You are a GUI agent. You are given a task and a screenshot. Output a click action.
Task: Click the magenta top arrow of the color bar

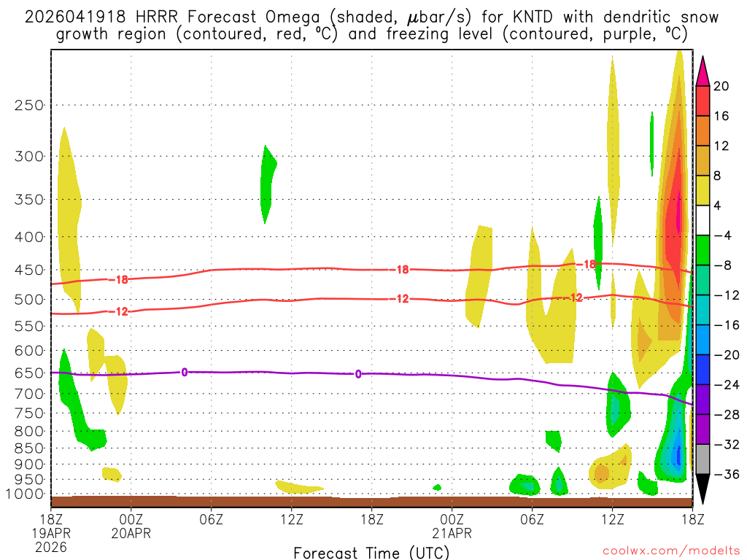pyautogui.click(x=703, y=71)
